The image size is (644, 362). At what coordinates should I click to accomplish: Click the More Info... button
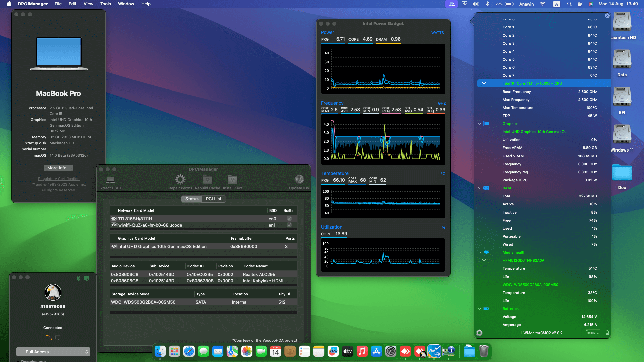click(x=59, y=168)
